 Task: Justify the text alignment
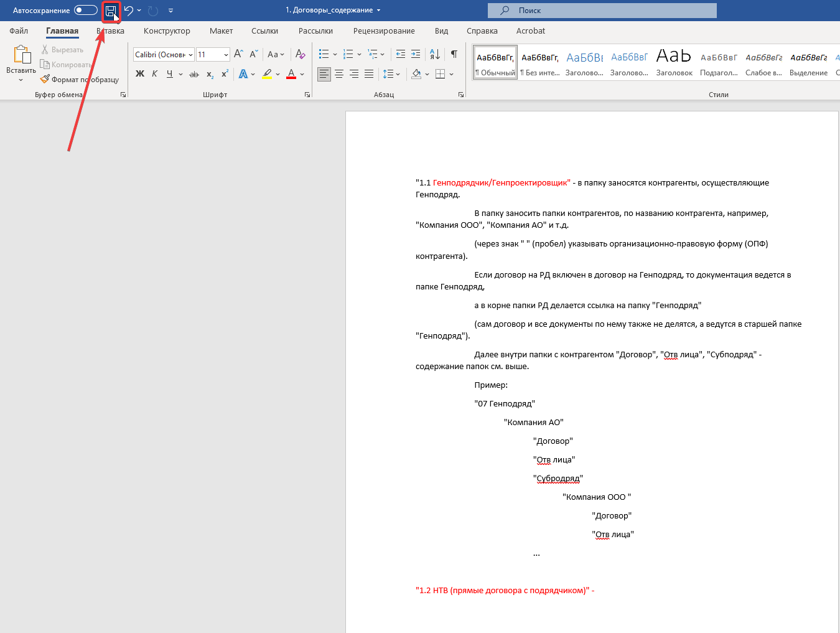(369, 74)
